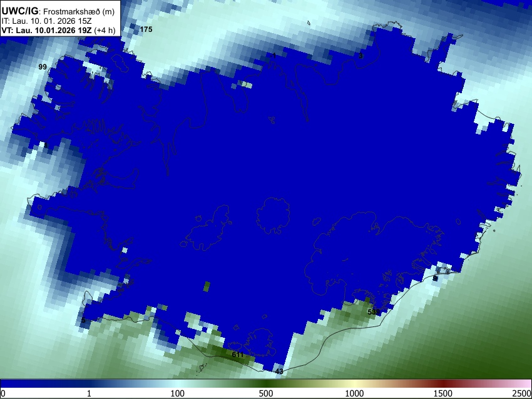Click the map value label '3' in the northeast
The image size is (532, 399).
click(361, 56)
